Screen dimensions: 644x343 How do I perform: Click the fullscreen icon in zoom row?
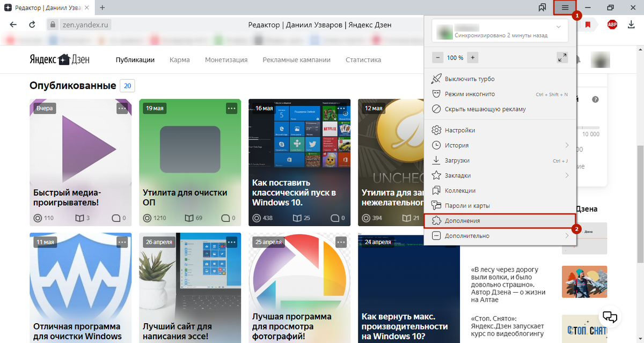[x=562, y=57]
